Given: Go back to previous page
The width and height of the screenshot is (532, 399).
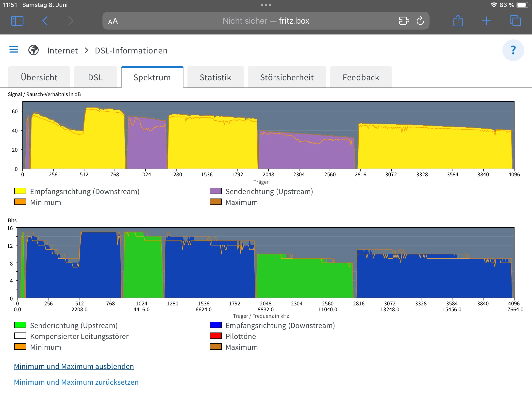Looking at the screenshot, I should (45, 21).
